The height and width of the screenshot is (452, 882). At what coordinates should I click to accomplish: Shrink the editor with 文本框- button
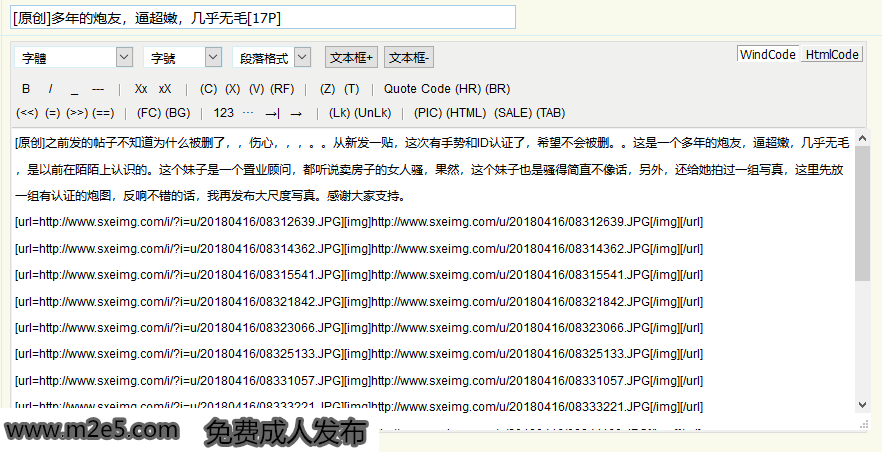tap(409, 57)
